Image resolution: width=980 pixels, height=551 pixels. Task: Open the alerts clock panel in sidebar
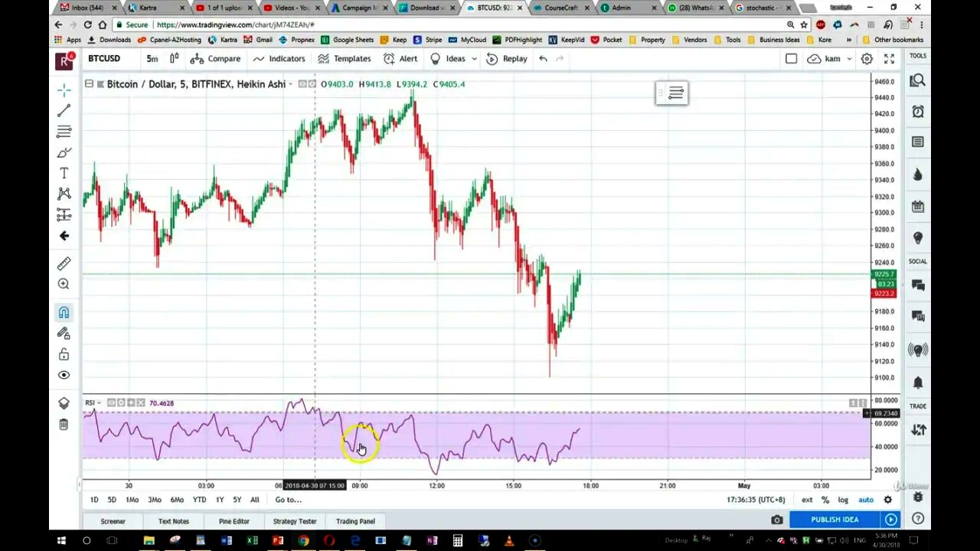tap(917, 112)
